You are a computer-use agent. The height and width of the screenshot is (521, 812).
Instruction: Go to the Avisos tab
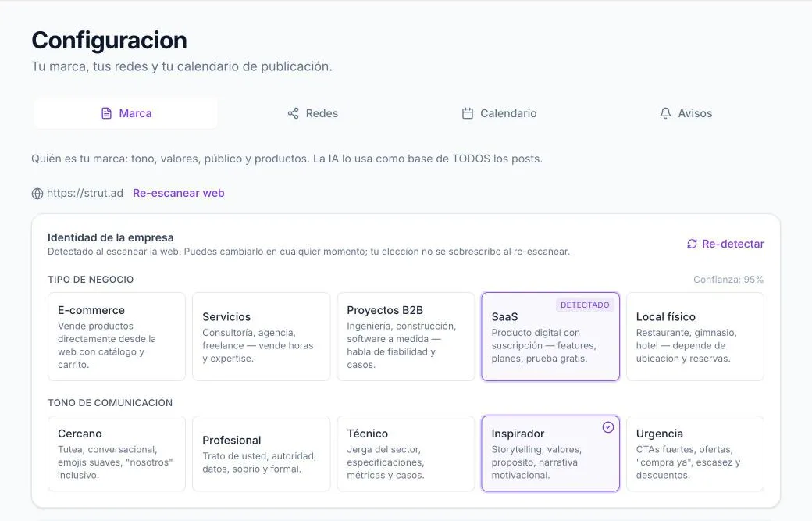click(x=686, y=113)
